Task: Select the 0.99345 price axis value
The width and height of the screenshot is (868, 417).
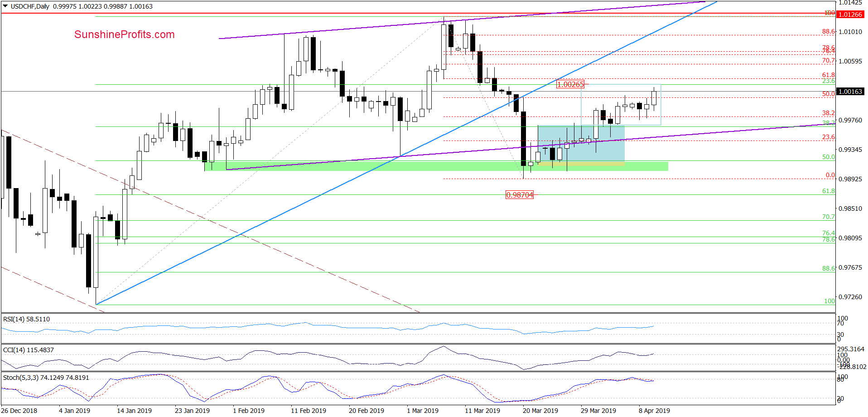Action: (850, 150)
